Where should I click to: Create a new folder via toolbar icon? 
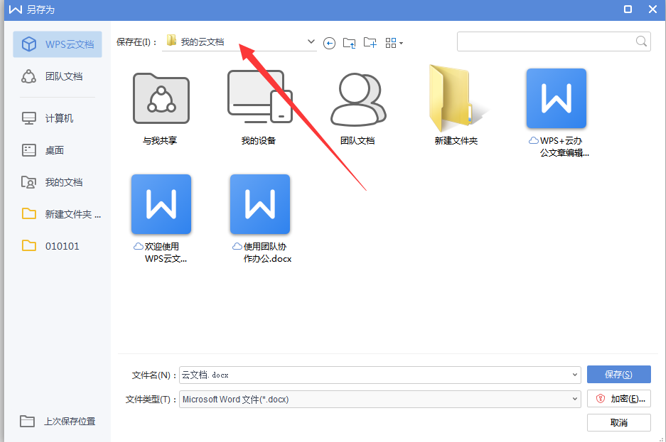[x=370, y=43]
